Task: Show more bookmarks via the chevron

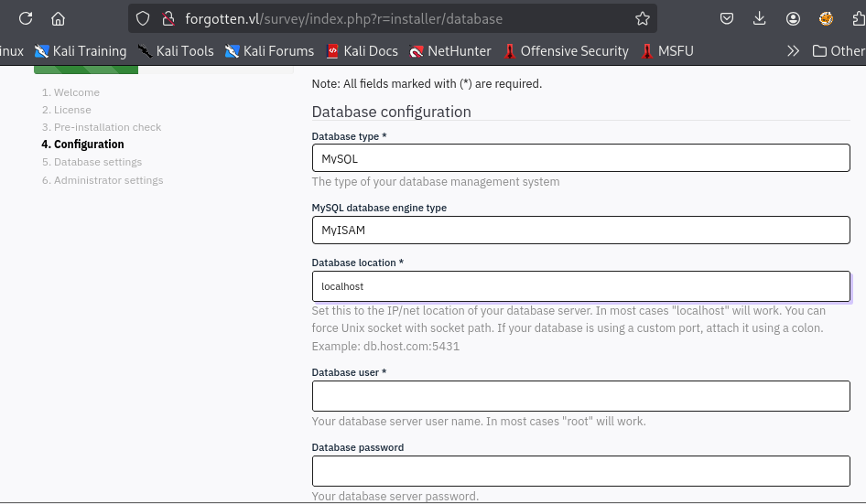Action: 793,51
